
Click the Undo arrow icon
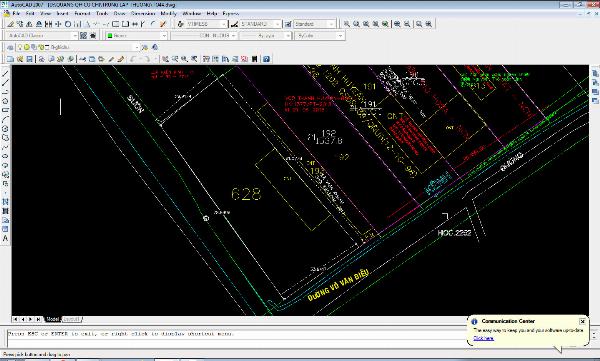[x=133, y=59]
